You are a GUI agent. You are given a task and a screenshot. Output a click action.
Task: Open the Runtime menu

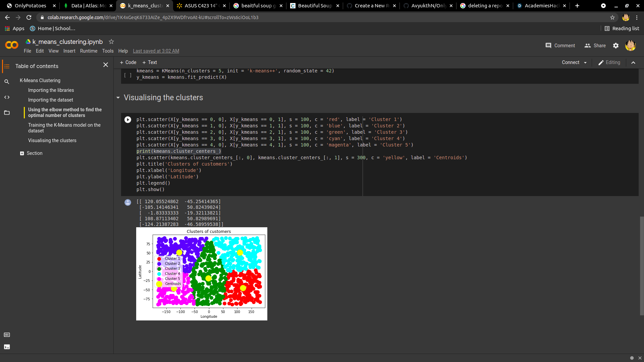click(89, 51)
